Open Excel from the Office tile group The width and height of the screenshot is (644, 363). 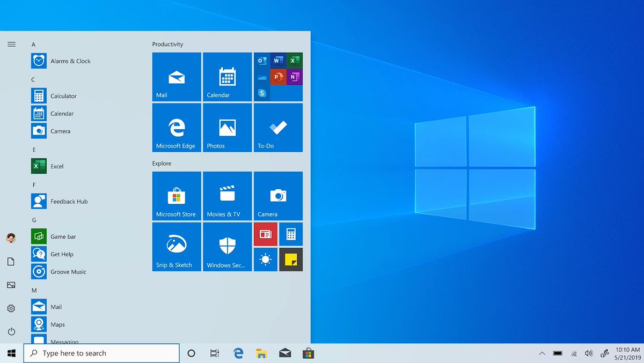294,61
